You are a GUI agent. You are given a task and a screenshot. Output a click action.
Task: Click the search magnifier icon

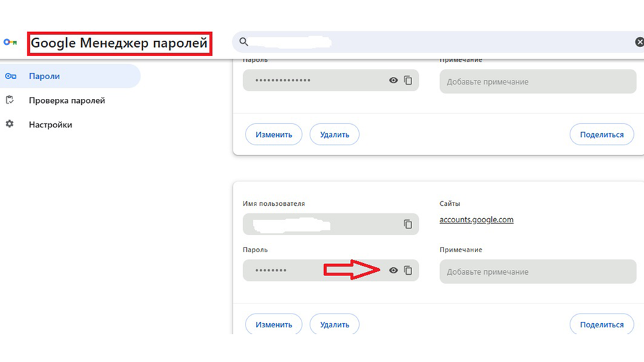coord(244,42)
